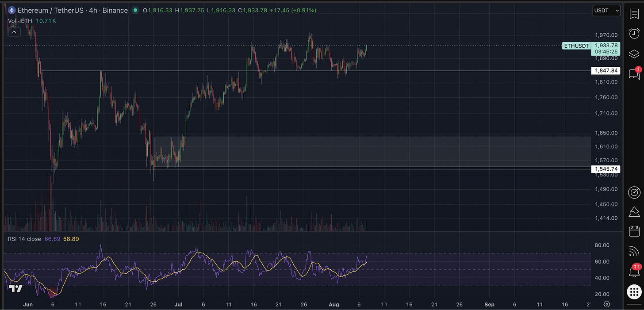The image size is (644, 310).
Task: Click the Jun label on time axis
Action: [28, 305]
